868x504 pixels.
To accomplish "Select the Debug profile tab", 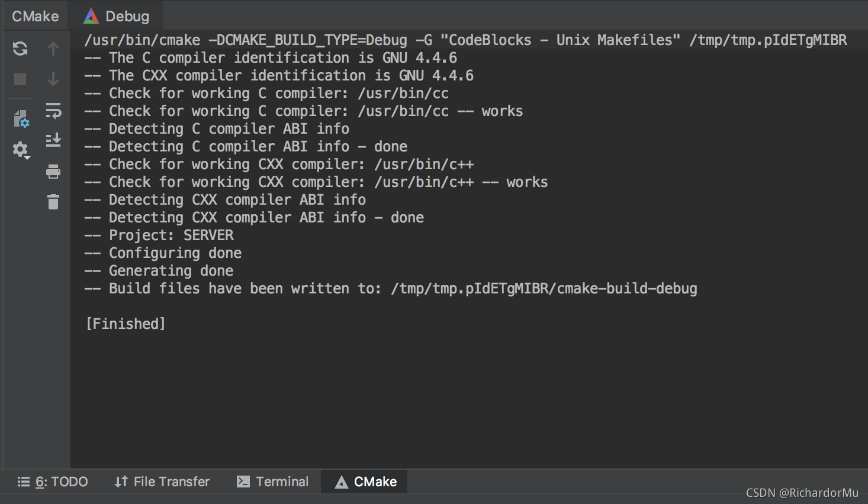I will (116, 16).
